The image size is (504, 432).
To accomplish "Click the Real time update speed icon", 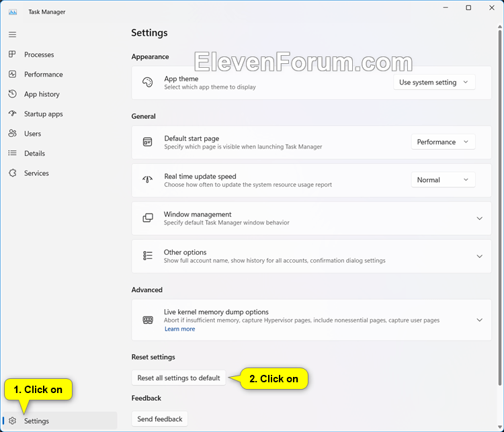I will pyautogui.click(x=148, y=179).
